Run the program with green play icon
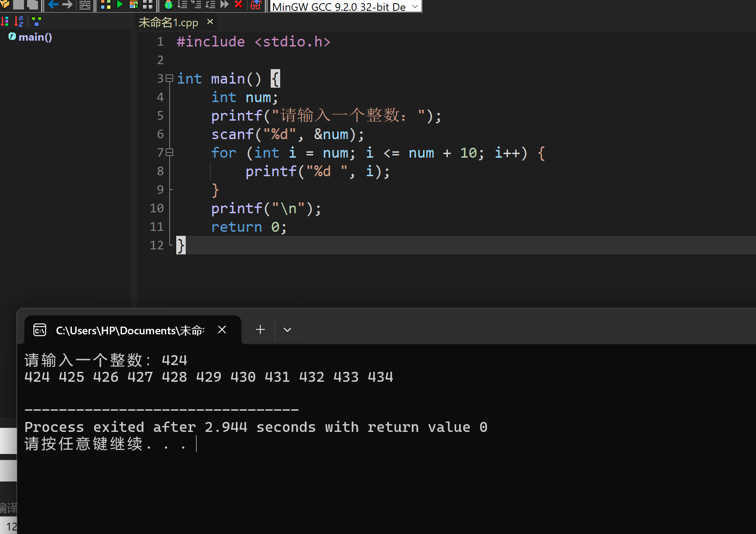This screenshot has height=534, width=756. click(120, 5)
